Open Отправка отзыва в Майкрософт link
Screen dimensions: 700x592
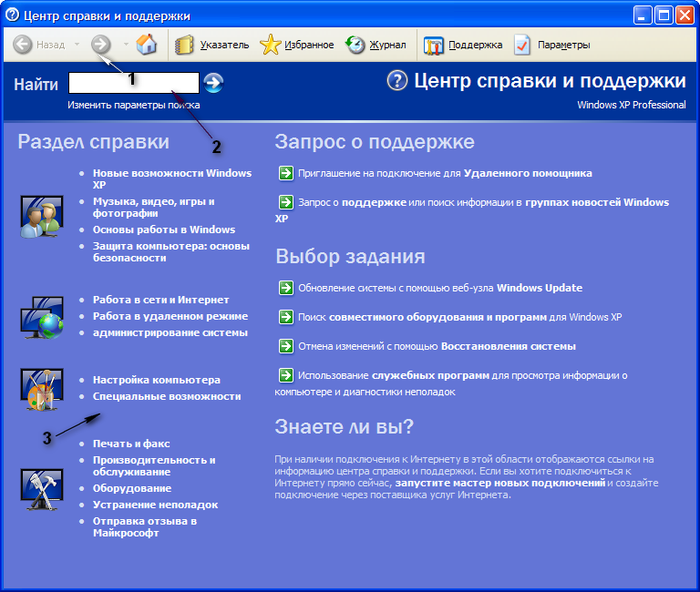145,526
